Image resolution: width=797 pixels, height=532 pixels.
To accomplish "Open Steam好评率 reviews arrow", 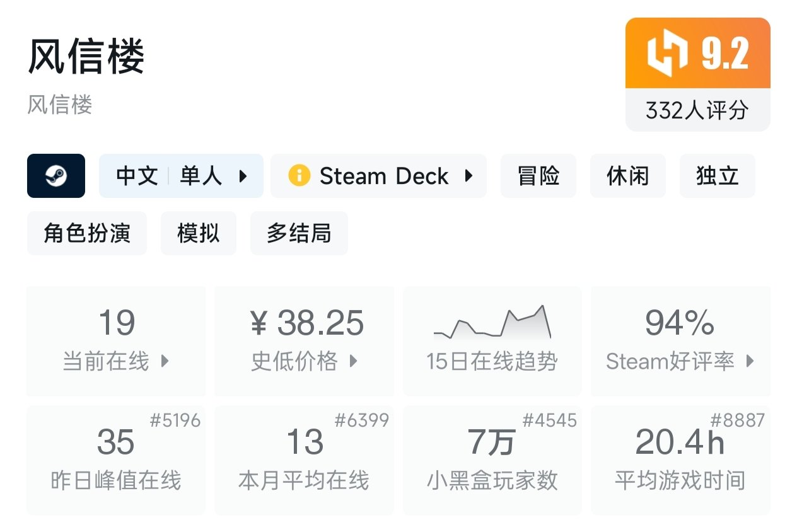I will pos(750,362).
